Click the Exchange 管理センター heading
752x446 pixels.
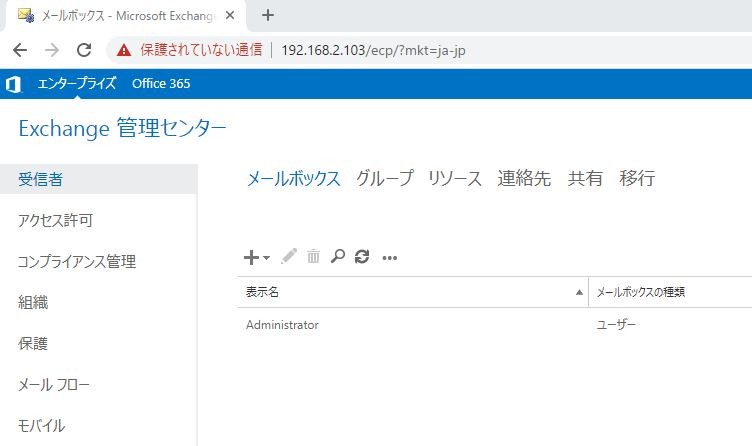tap(122, 128)
